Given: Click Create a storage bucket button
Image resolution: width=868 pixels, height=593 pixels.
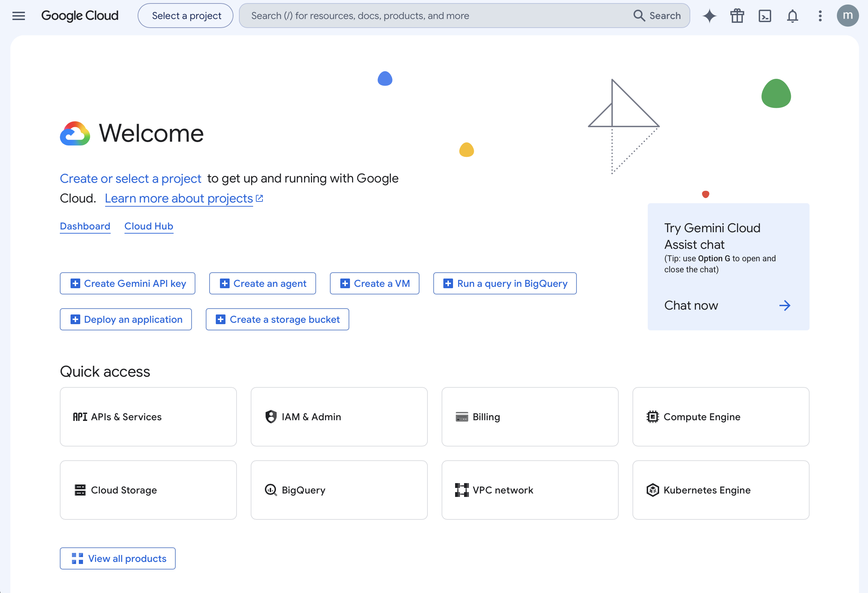Looking at the screenshot, I should click(277, 319).
